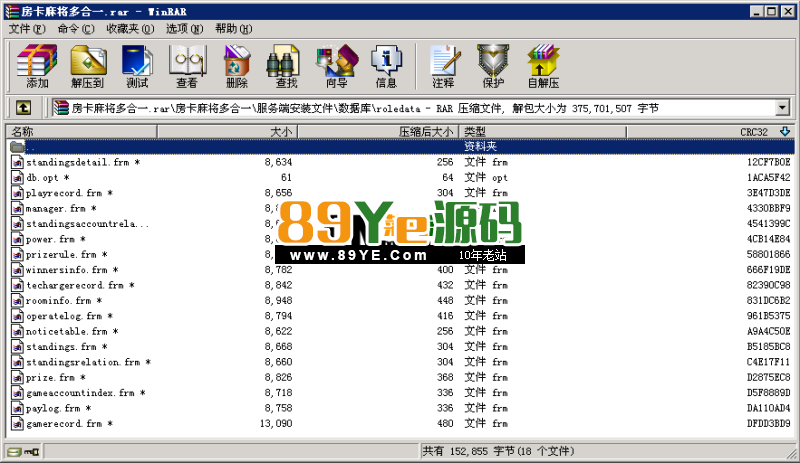Sort by Size (大小) column header

228,132
